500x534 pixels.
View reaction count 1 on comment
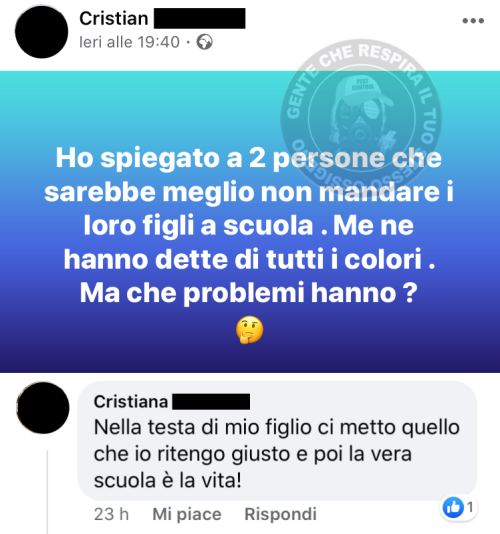click(x=470, y=507)
